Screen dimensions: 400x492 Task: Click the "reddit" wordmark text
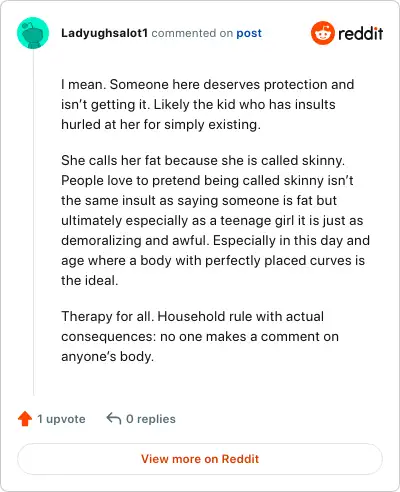pyautogui.click(x=360, y=33)
